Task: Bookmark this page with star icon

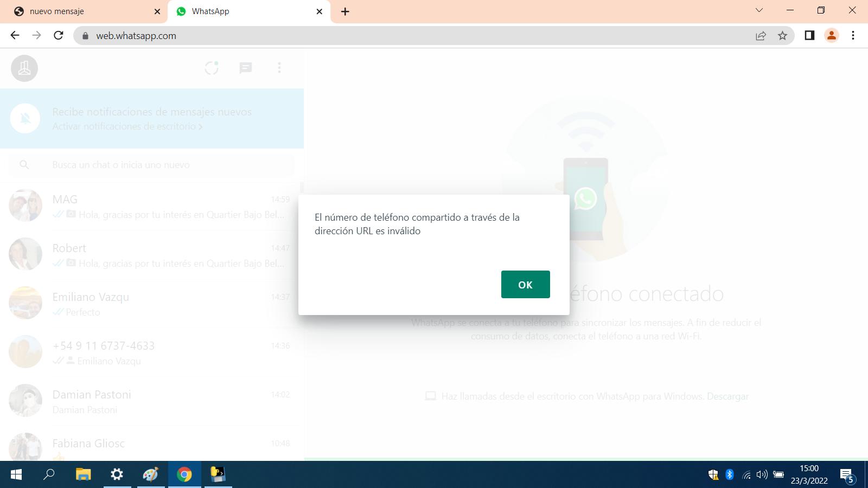Action: (782, 36)
